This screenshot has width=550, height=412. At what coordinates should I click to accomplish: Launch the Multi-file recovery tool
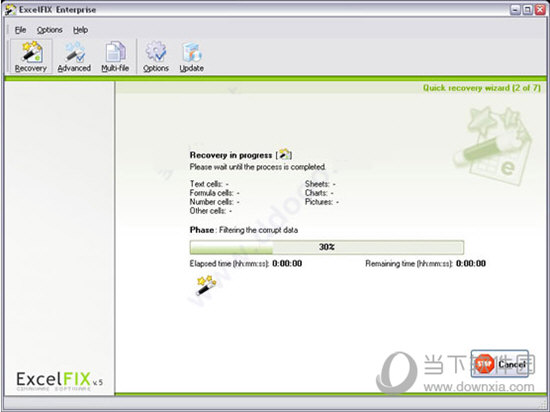coord(115,56)
